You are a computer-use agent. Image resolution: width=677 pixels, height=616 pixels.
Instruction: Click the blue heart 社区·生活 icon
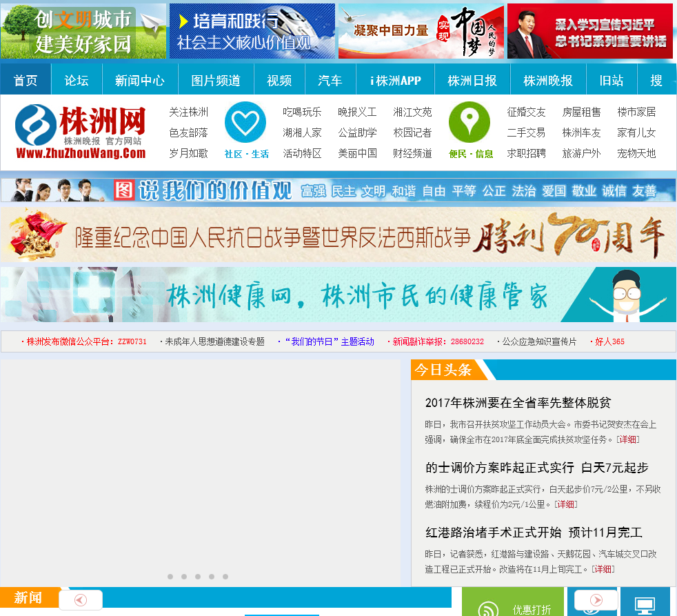(245, 122)
